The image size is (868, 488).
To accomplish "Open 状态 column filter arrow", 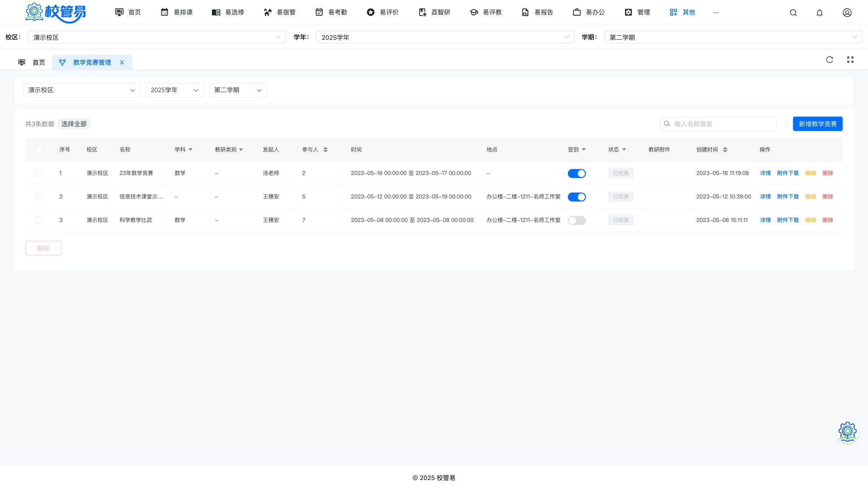I will point(624,150).
